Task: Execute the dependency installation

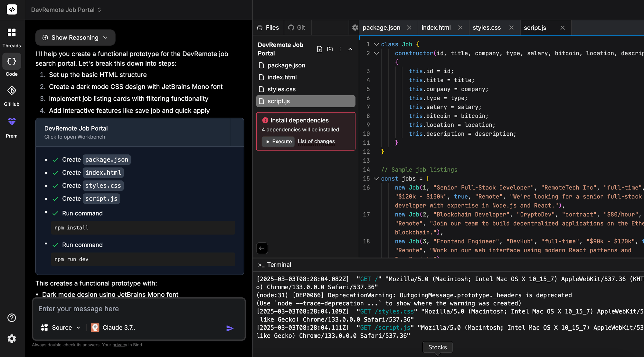Action: pos(278,141)
